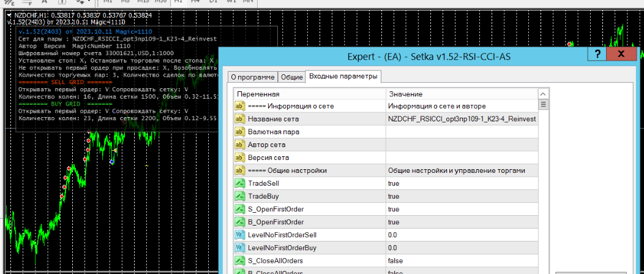Click the empty Валютная пара value field
644x274 pixels.
(462, 132)
